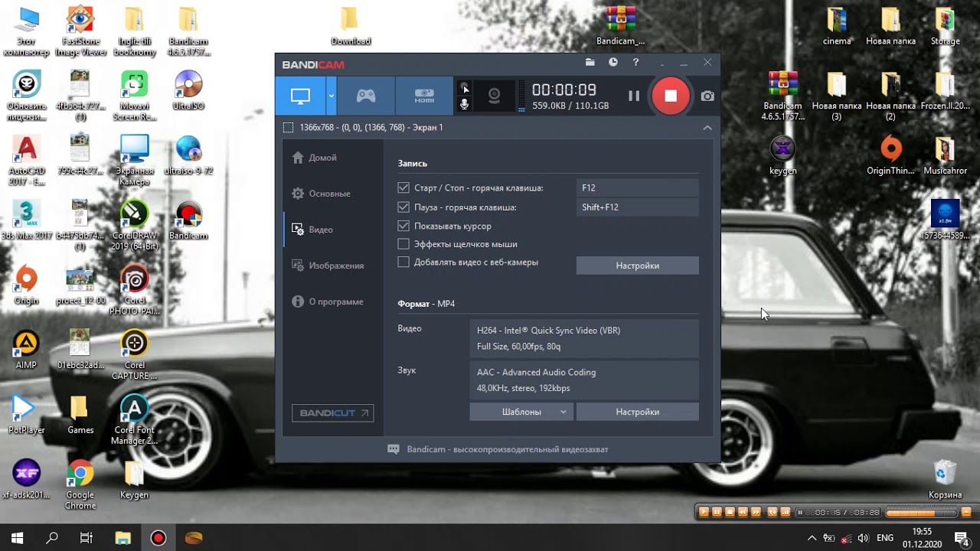This screenshot has height=551, width=980.
Task: Toggle the mouse cursor effect icon
Action: click(464, 87)
